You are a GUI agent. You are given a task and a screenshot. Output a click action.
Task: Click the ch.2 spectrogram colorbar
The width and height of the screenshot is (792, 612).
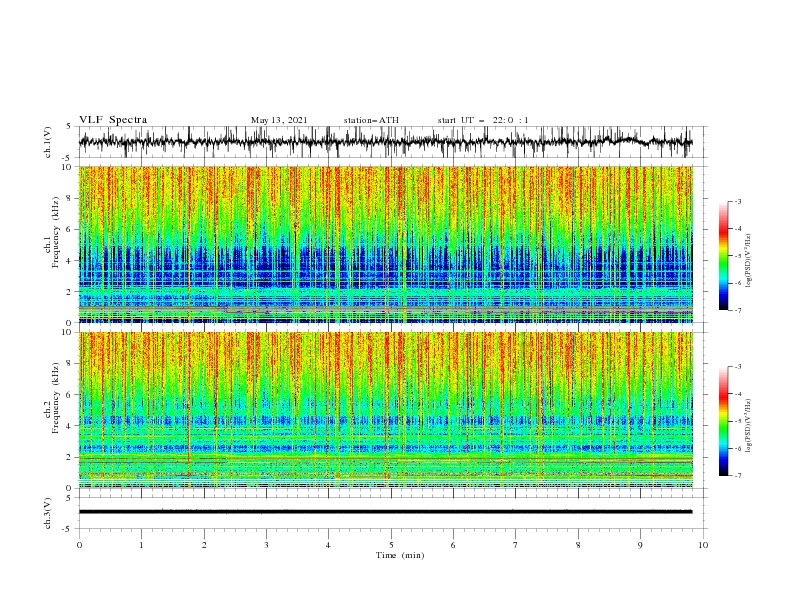point(724,421)
